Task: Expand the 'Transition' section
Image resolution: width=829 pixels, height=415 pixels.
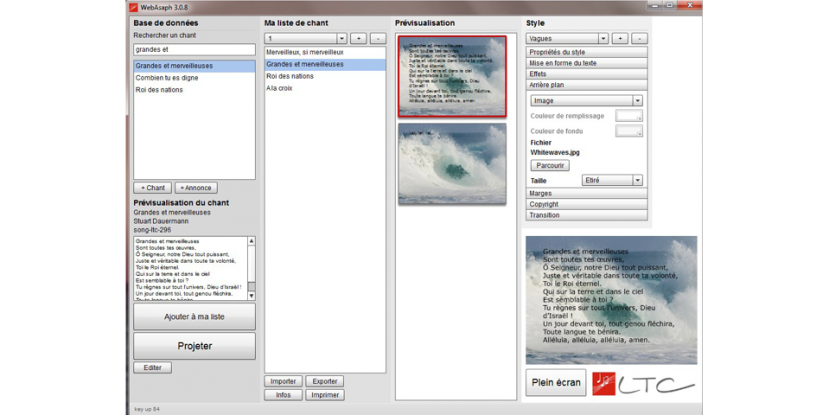Action: (587, 215)
